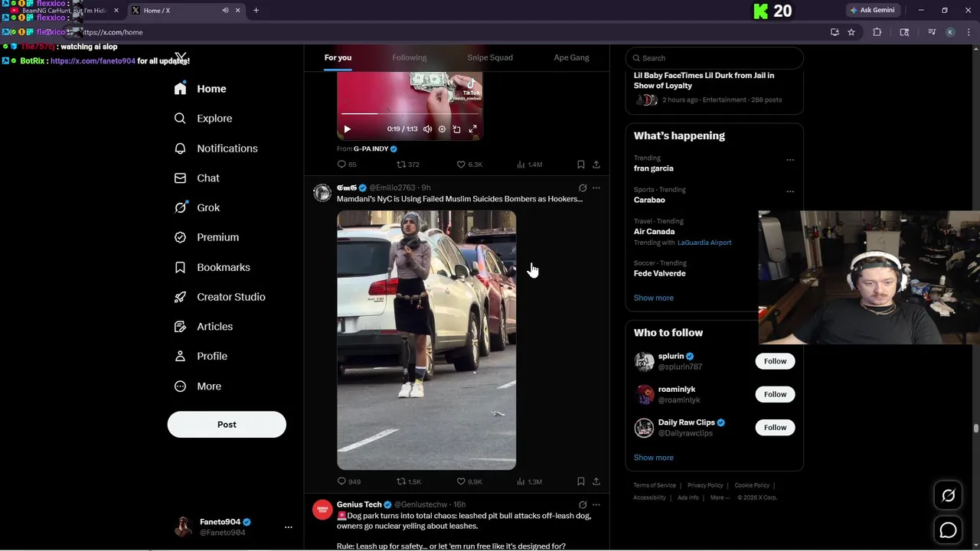Open Notifications in the sidebar
This screenshot has width=980, height=551.
click(216, 148)
